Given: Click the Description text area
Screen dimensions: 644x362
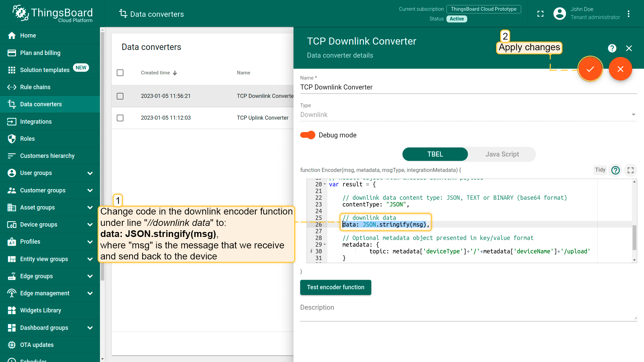Looking at the screenshot, I should click(468, 312).
